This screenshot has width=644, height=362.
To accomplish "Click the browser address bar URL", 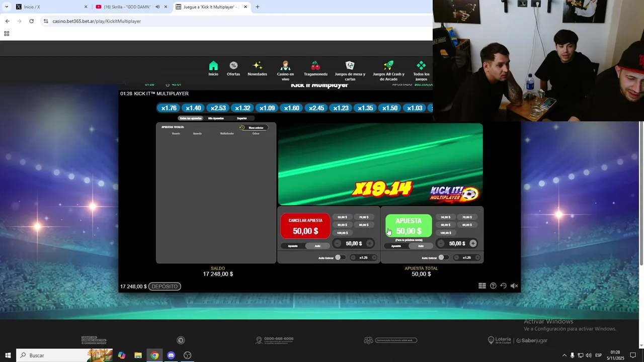I will (97, 21).
